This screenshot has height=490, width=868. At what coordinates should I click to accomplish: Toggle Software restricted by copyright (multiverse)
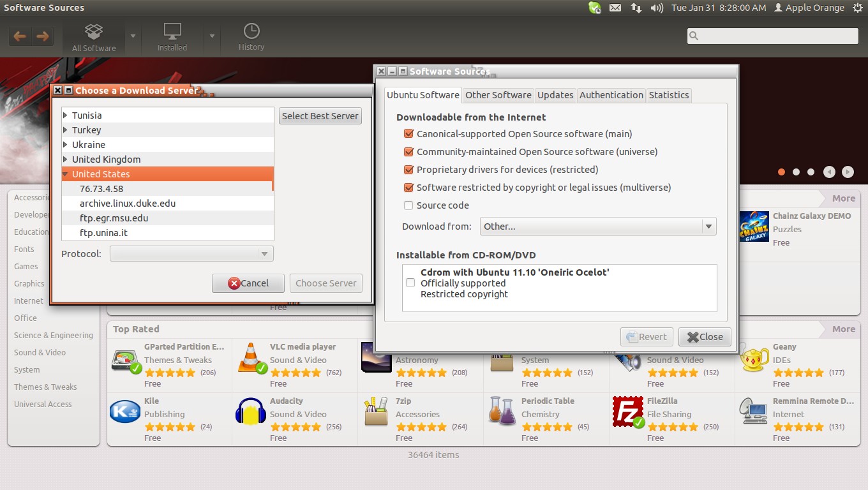tap(408, 188)
